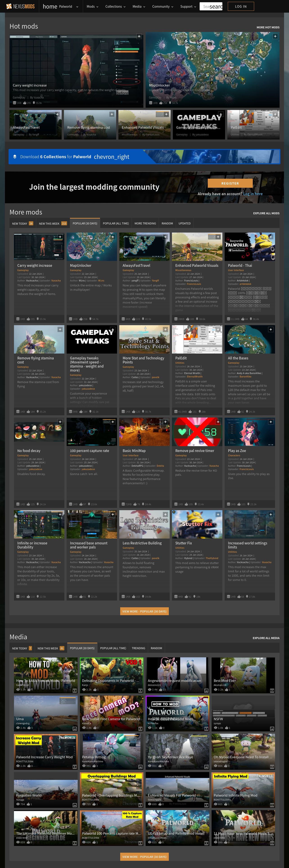Switch to Updated tab in More mods
Viewport: 289px width, 868px height.
[x=184, y=223]
